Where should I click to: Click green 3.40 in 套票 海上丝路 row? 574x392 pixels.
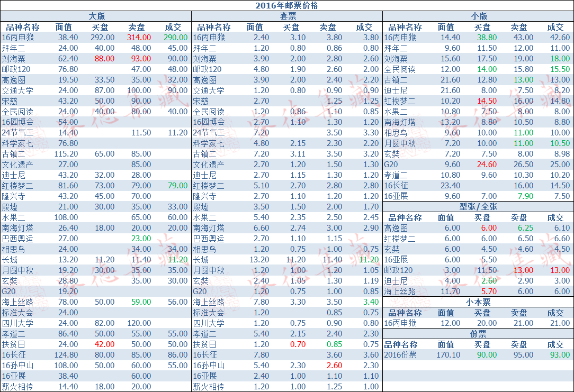371,302
